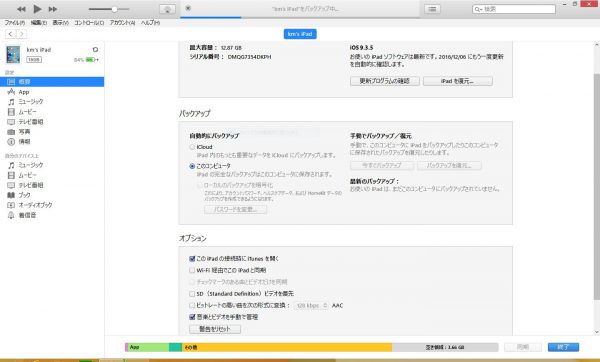Eject km's iPad with the eject icon
The image size is (600, 362).
coord(95,49)
